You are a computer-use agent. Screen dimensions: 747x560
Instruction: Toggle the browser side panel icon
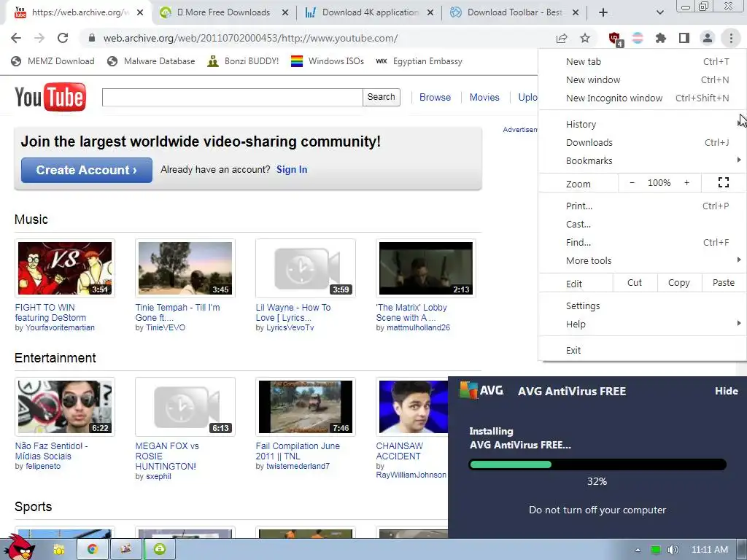pyautogui.click(x=684, y=38)
